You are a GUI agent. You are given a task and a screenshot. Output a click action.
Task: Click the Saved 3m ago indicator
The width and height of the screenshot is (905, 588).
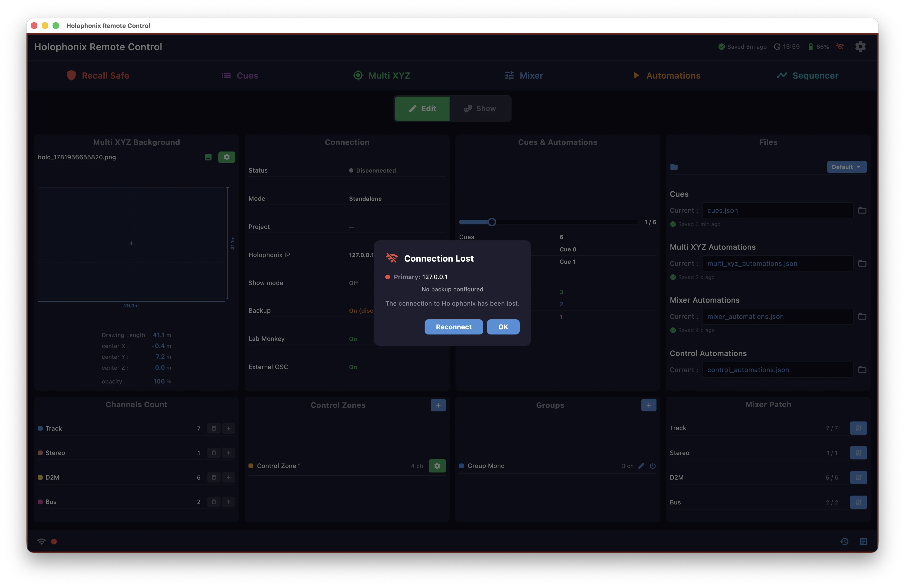point(742,47)
